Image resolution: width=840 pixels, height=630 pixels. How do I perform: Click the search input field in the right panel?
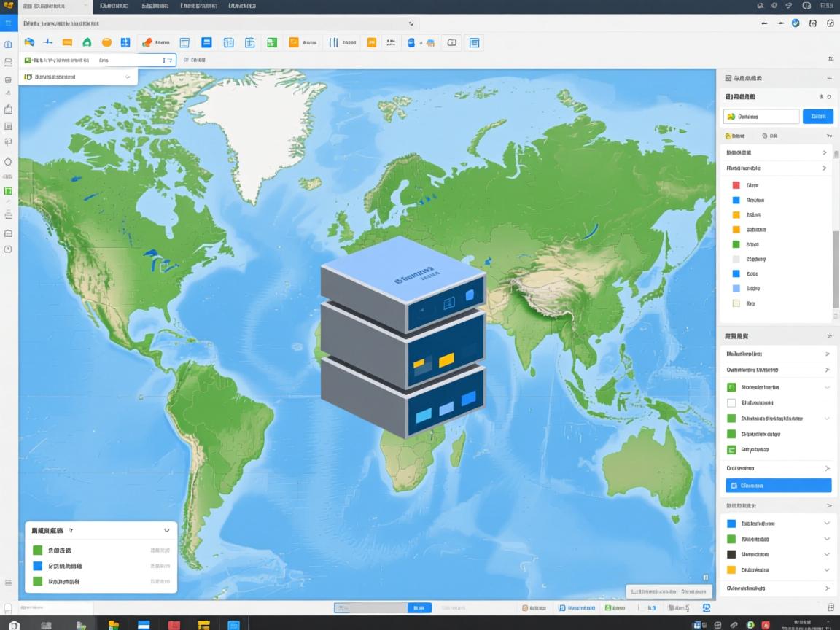[x=761, y=116]
